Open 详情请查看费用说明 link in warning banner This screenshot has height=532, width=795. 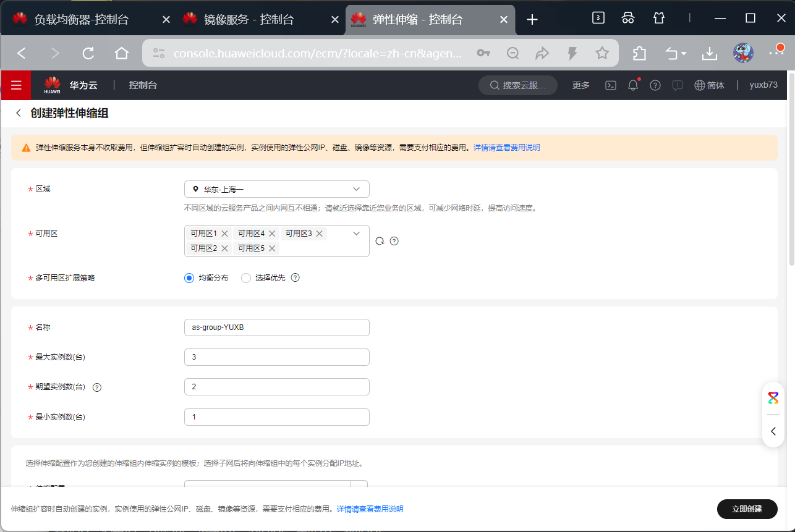pos(507,148)
